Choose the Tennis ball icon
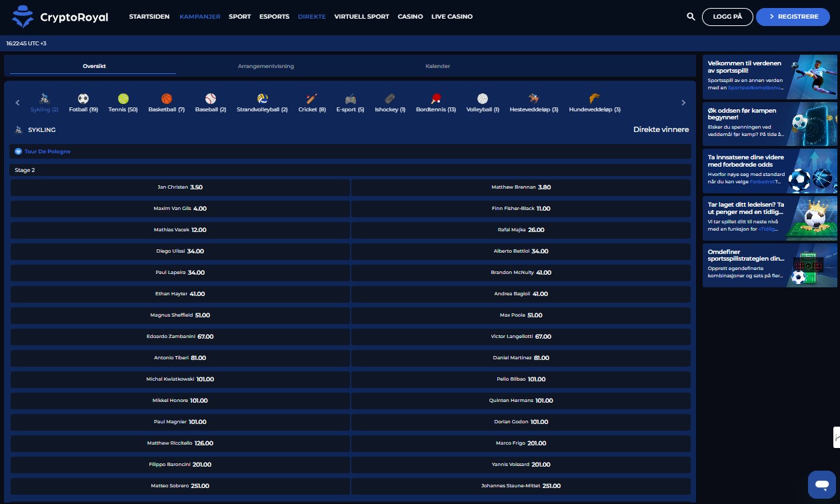840x504 pixels. pos(123,99)
